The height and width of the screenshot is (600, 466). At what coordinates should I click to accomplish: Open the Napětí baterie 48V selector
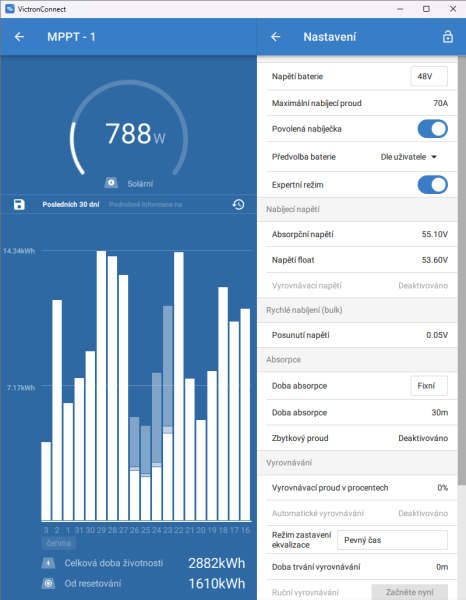coord(429,76)
